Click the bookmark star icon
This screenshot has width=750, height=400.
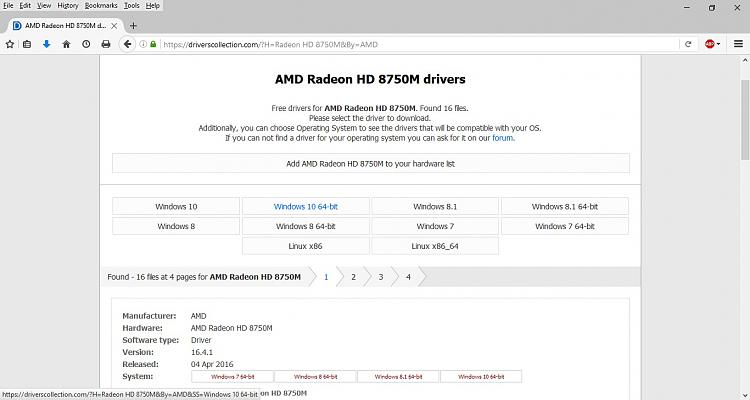point(10,44)
